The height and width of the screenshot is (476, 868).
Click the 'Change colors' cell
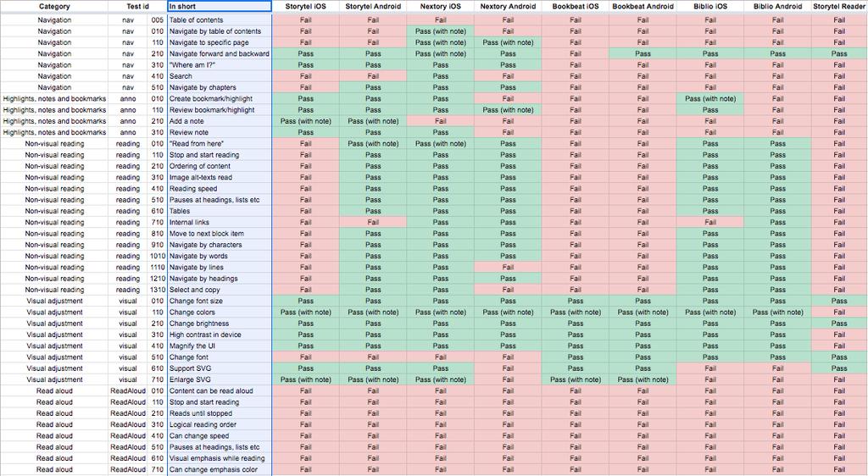click(220, 313)
